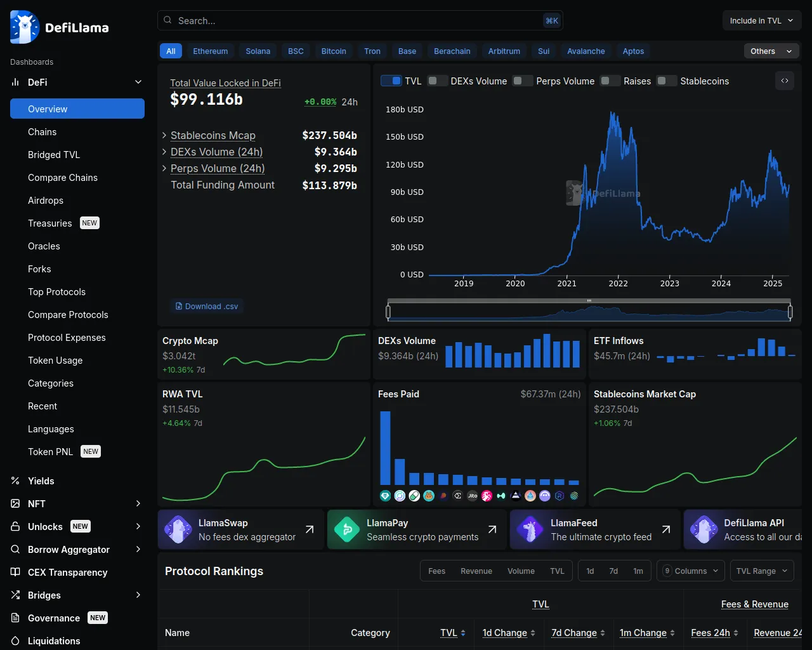
Task: Open the Include in TVL dropdown
Action: tap(761, 21)
